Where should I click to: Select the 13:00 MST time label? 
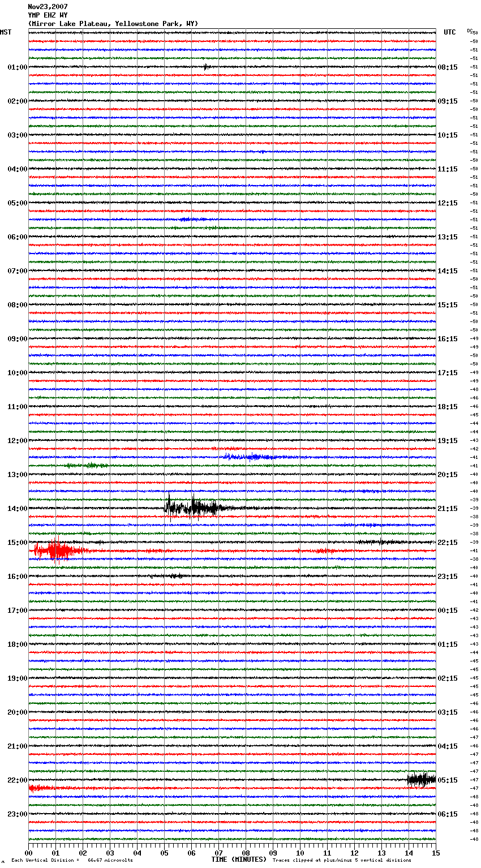18,475
